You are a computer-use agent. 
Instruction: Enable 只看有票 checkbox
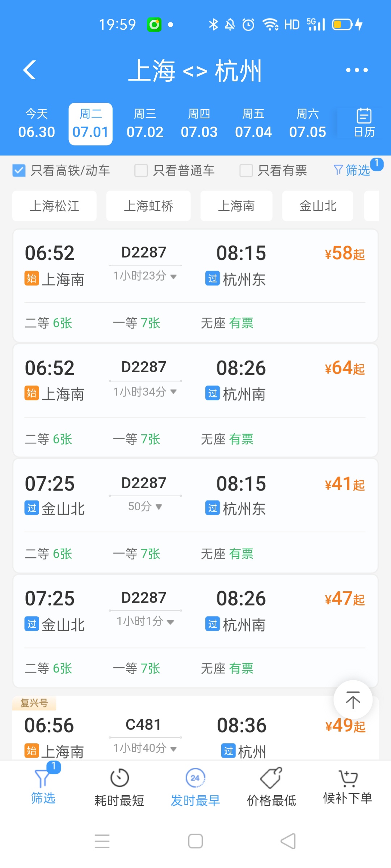246,170
